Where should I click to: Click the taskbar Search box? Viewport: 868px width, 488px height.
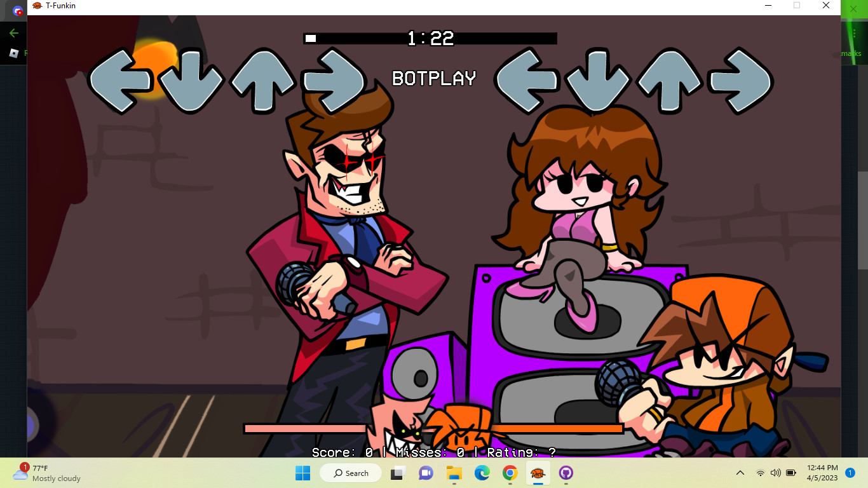point(351,473)
